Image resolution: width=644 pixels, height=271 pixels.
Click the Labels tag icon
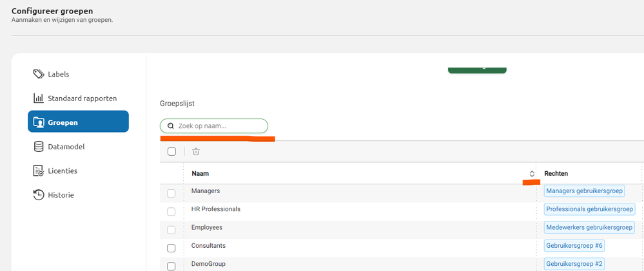[x=39, y=74]
